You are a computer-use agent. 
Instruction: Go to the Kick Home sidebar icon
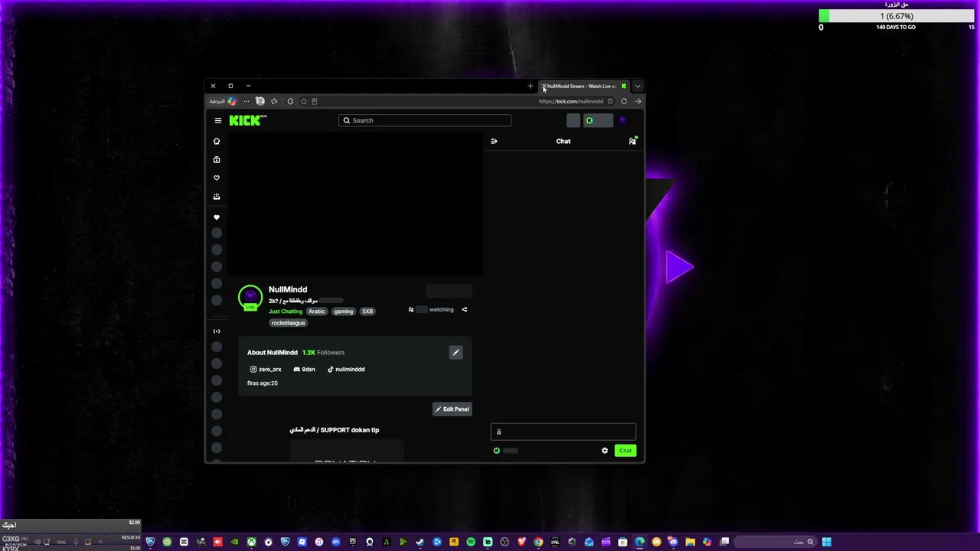coord(217,142)
